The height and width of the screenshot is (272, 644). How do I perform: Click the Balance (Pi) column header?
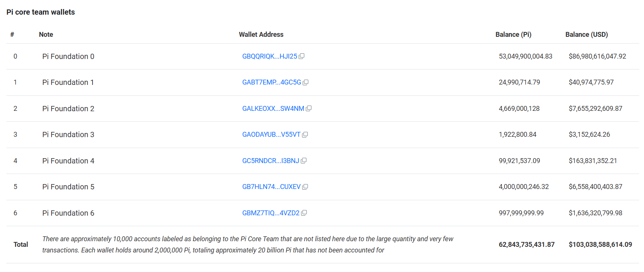click(513, 35)
